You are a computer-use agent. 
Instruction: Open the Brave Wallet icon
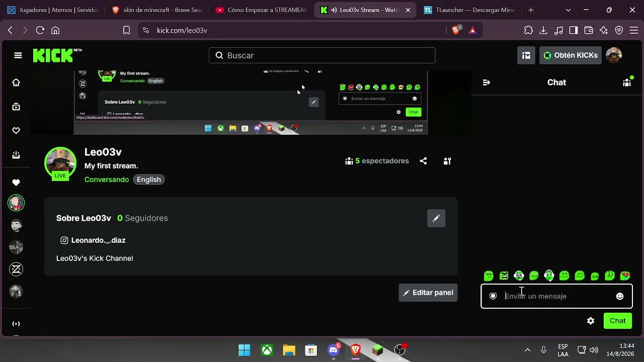(x=589, y=30)
